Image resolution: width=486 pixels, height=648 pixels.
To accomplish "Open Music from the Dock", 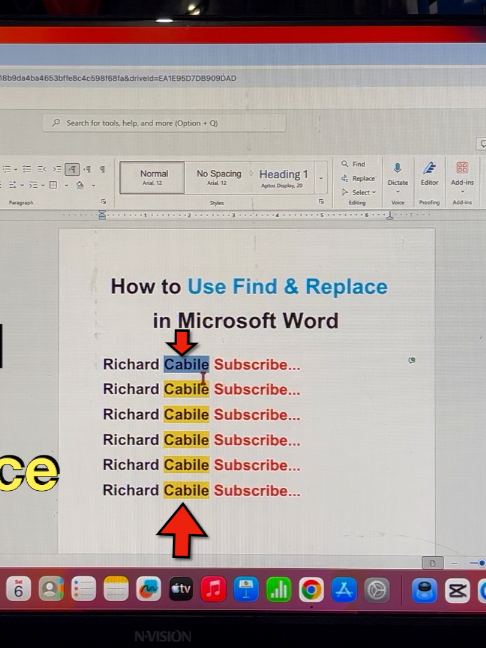I will (214, 589).
